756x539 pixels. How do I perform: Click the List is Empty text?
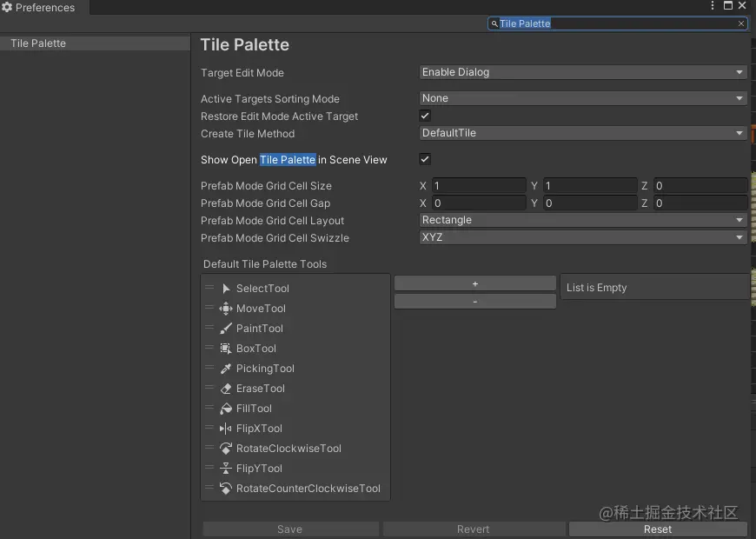click(596, 288)
